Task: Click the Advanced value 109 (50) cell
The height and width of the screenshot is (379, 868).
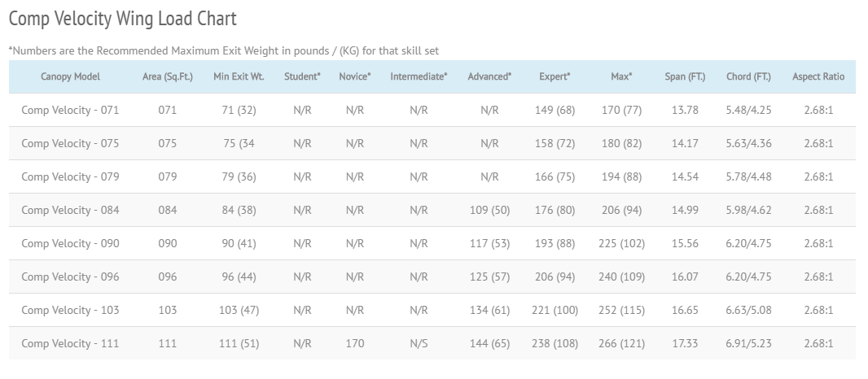Action: pos(489,210)
